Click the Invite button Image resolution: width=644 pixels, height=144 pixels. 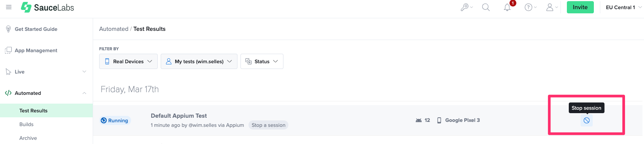click(580, 7)
